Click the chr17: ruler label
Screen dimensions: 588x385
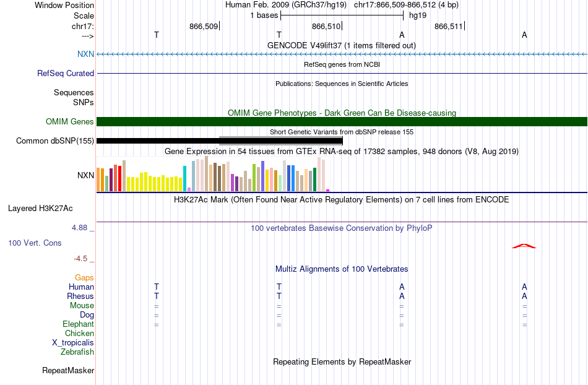[83, 26]
